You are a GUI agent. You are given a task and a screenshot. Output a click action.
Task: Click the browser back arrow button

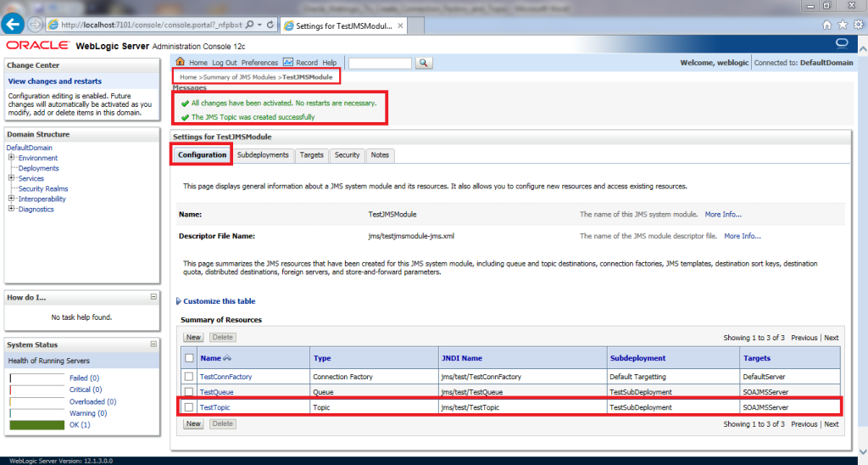click(13, 24)
